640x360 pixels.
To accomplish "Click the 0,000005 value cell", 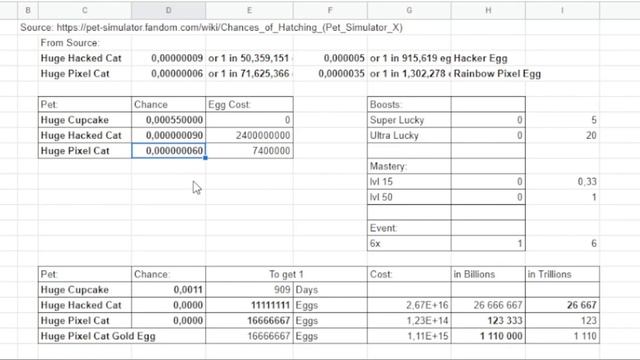I will [x=330, y=58].
